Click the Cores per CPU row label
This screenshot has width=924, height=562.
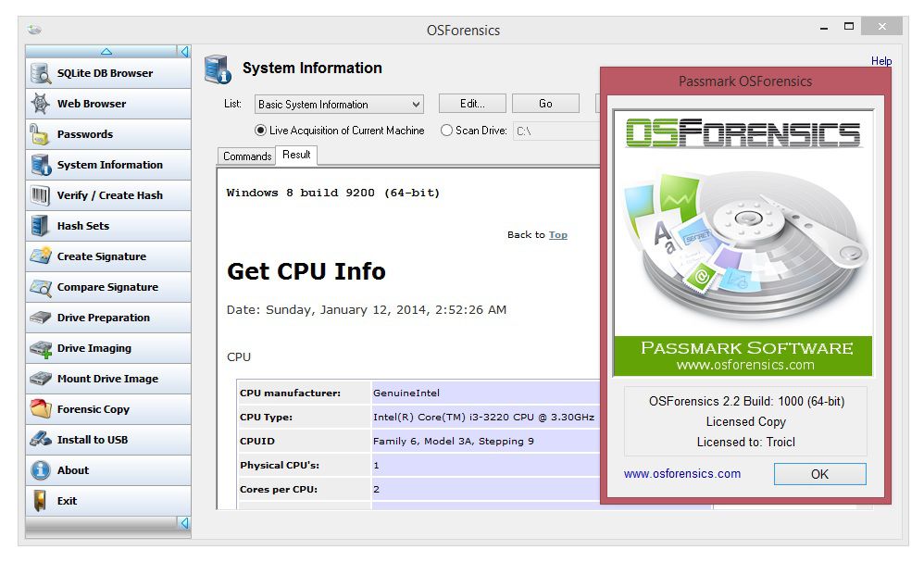(x=278, y=490)
